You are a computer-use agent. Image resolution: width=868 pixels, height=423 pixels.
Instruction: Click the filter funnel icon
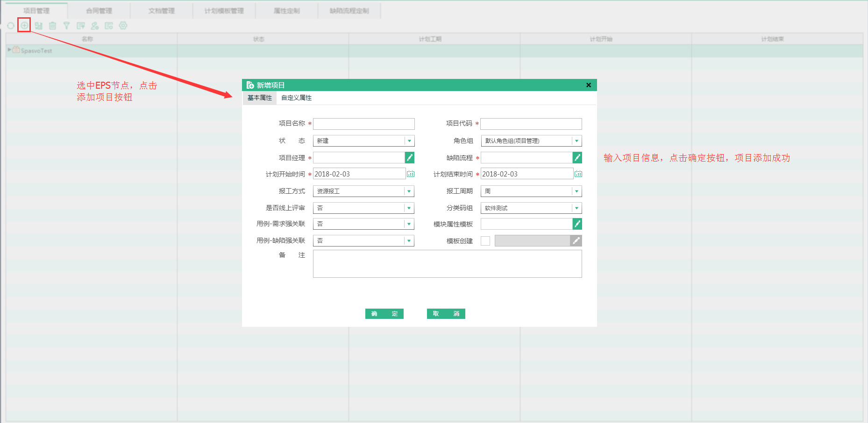click(x=66, y=26)
